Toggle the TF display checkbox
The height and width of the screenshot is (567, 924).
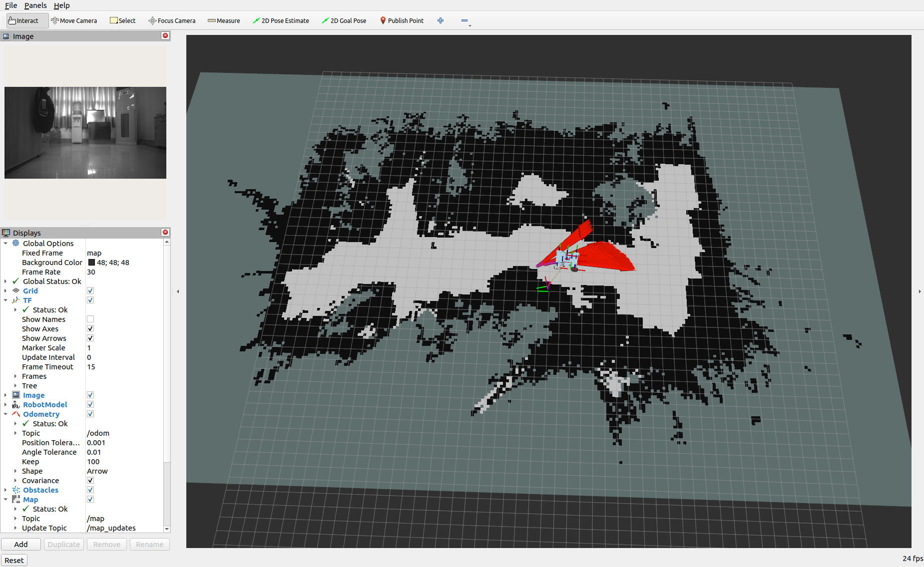90,300
